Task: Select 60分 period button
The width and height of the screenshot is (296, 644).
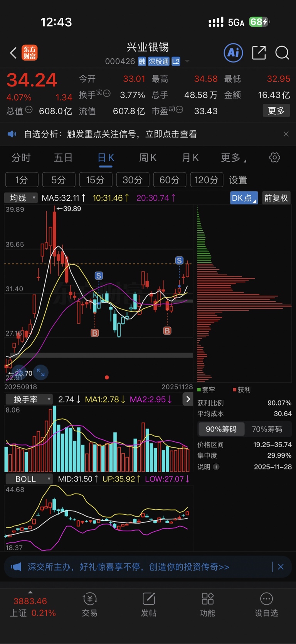Action: pos(170,180)
